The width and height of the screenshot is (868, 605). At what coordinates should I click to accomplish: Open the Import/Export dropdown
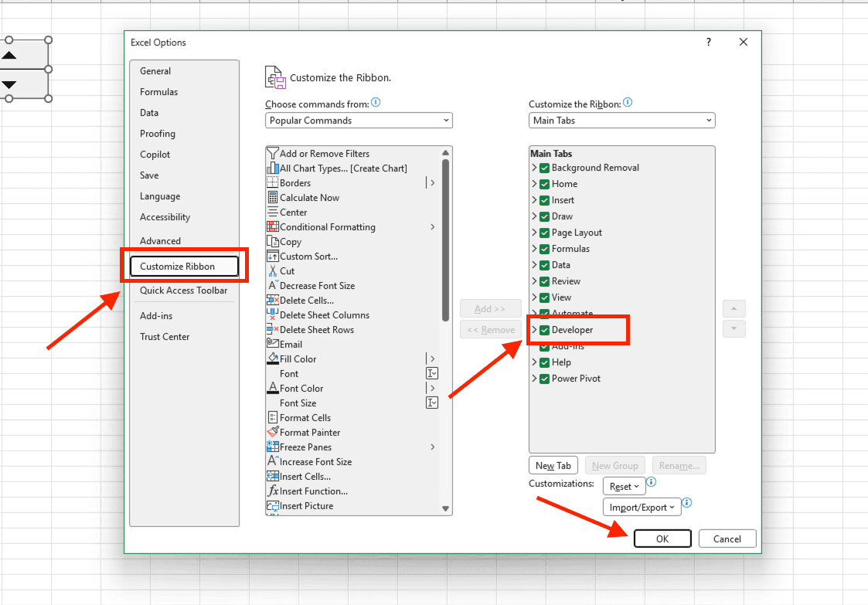click(642, 508)
